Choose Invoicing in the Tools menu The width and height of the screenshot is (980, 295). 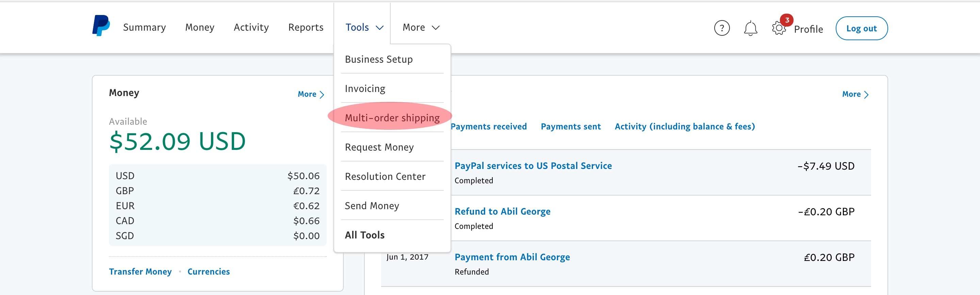pyautogui.click(x=365, y=88)
